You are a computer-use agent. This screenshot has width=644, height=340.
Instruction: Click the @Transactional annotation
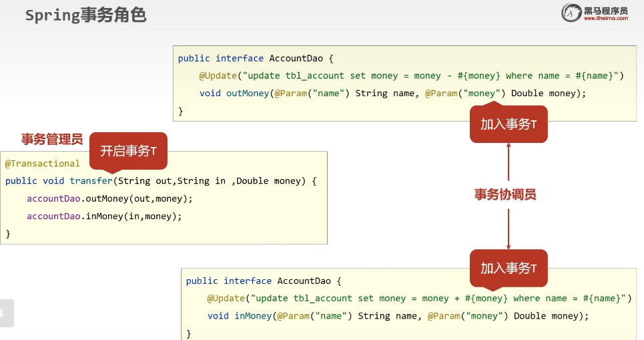click(42, 164)
